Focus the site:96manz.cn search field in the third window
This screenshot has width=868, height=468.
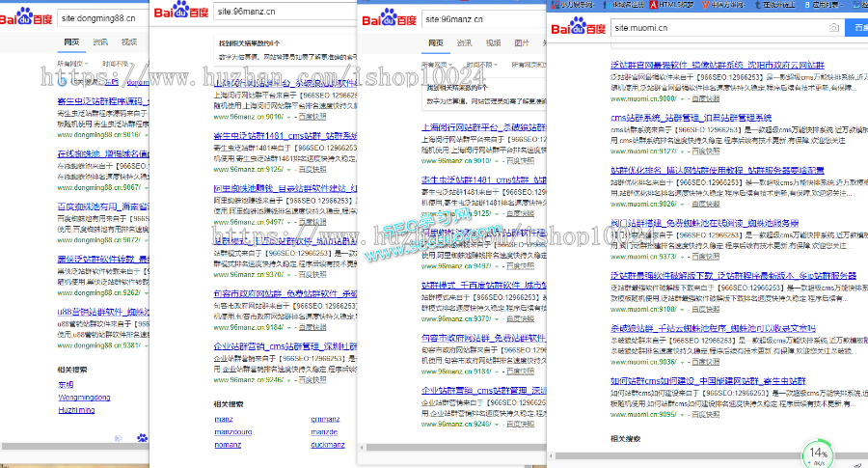pos(484,19)
